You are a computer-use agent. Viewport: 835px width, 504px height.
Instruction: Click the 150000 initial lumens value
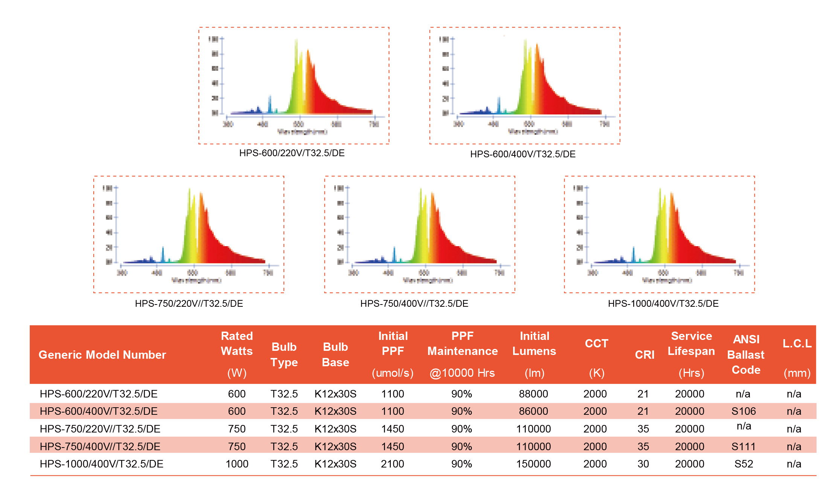click(x=533, y=464)
